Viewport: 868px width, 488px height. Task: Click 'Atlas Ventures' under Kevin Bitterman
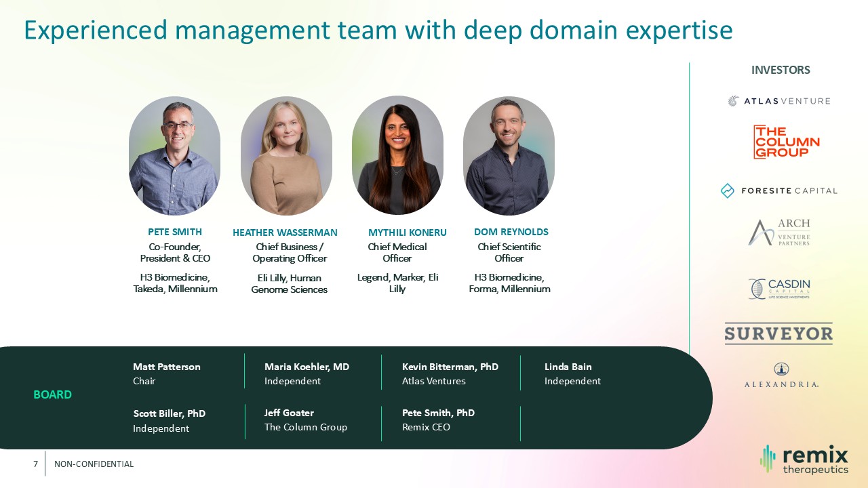click(434, 381)
